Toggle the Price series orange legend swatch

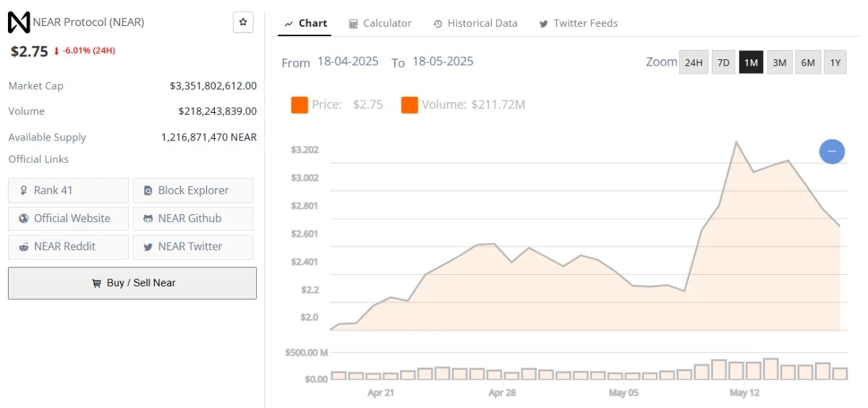299,105
